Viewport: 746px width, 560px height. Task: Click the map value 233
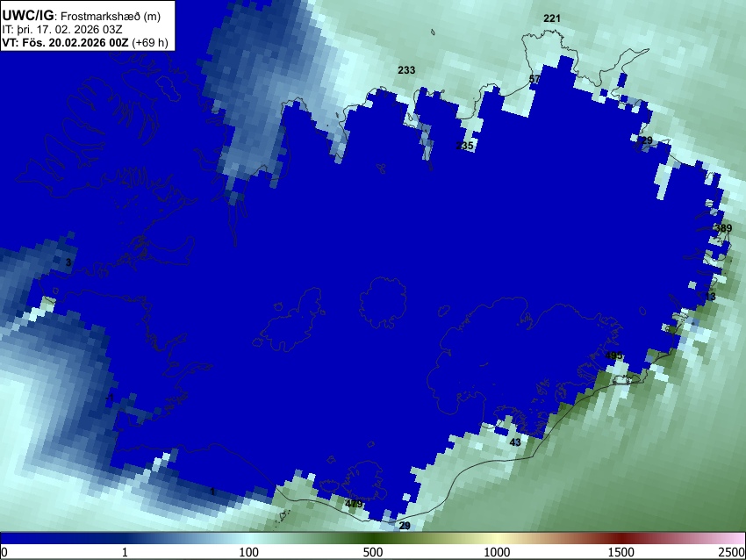pyautogui.click(x=406, y=70)
